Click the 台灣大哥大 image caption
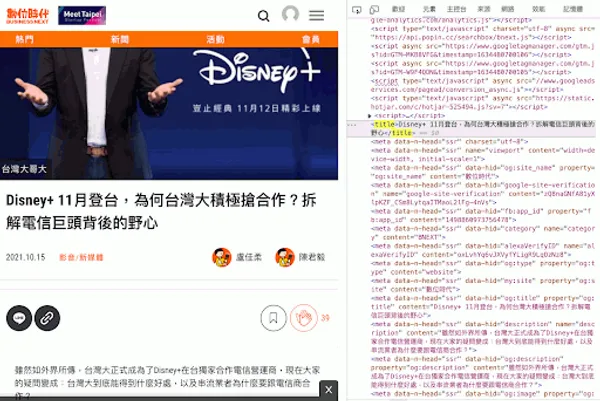The width and height of the screenshot is (600, 401). pos(24,169)
